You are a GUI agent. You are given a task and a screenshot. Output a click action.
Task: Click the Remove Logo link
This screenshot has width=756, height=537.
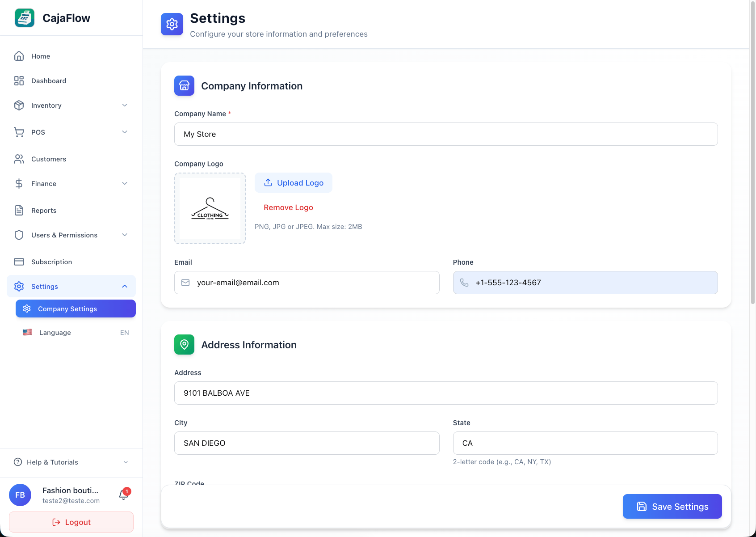pos(288,207)
